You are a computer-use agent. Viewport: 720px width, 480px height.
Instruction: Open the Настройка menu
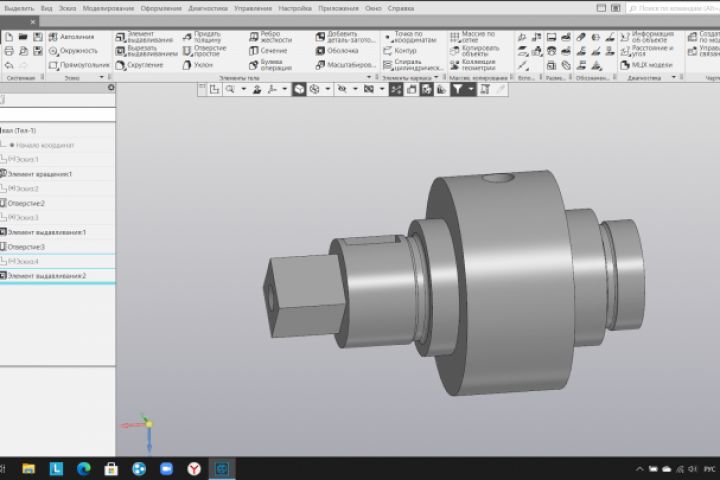pos(295,8)
